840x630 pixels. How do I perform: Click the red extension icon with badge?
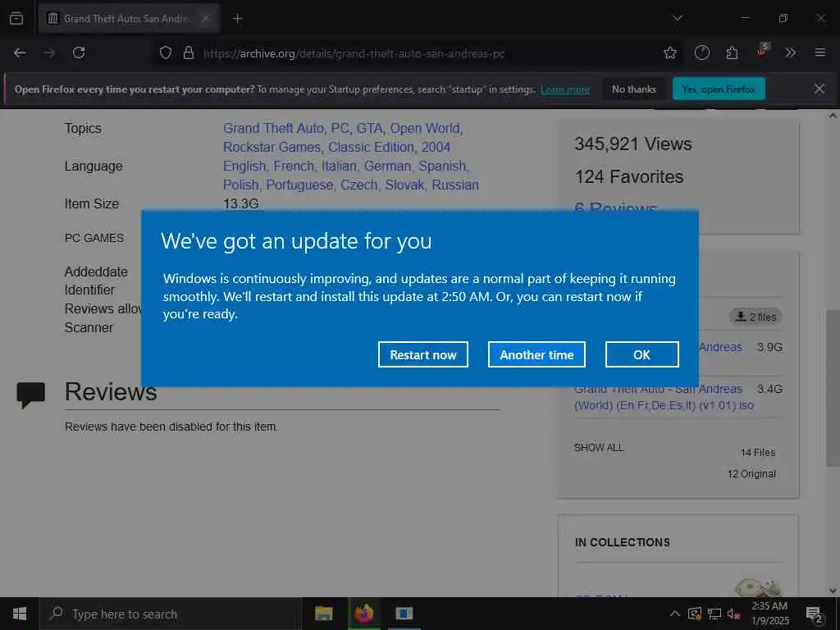point(762,52)
